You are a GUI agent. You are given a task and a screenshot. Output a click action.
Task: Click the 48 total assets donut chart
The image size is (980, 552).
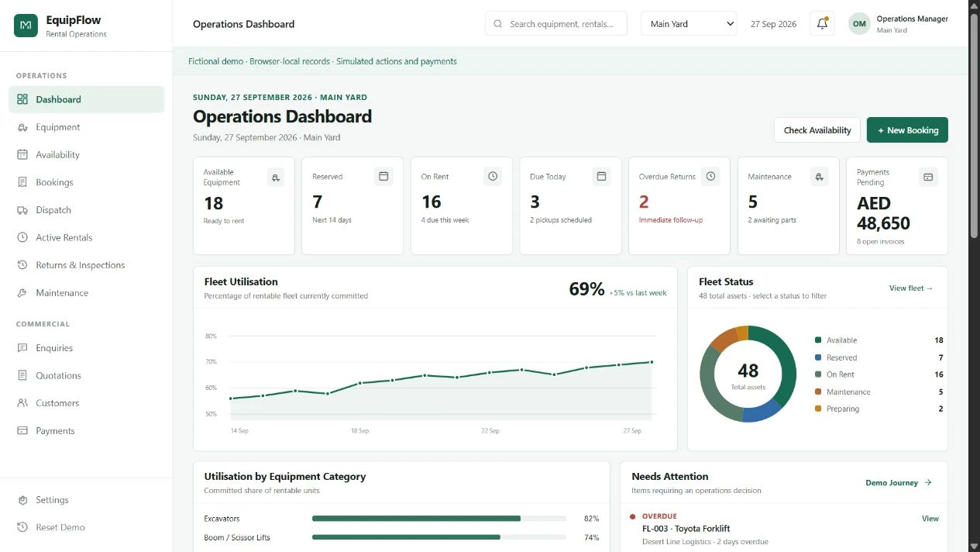748,374
